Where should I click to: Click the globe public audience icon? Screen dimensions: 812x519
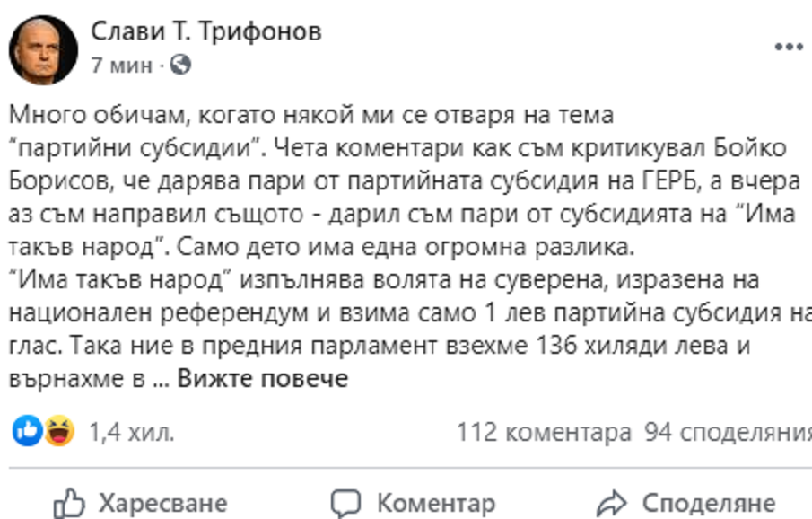180,66
